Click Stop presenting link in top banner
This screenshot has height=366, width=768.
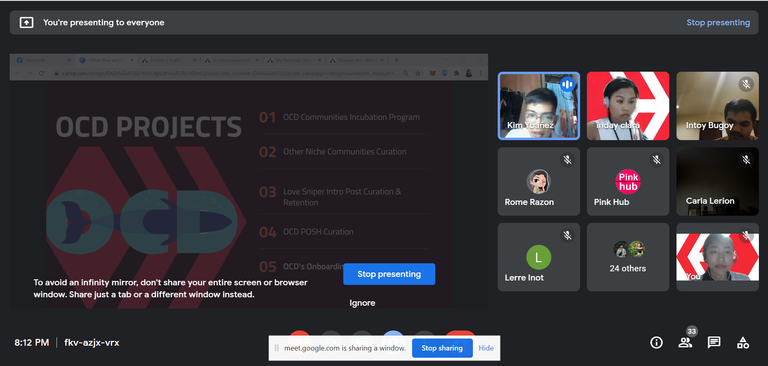click(x=718, y=23)
